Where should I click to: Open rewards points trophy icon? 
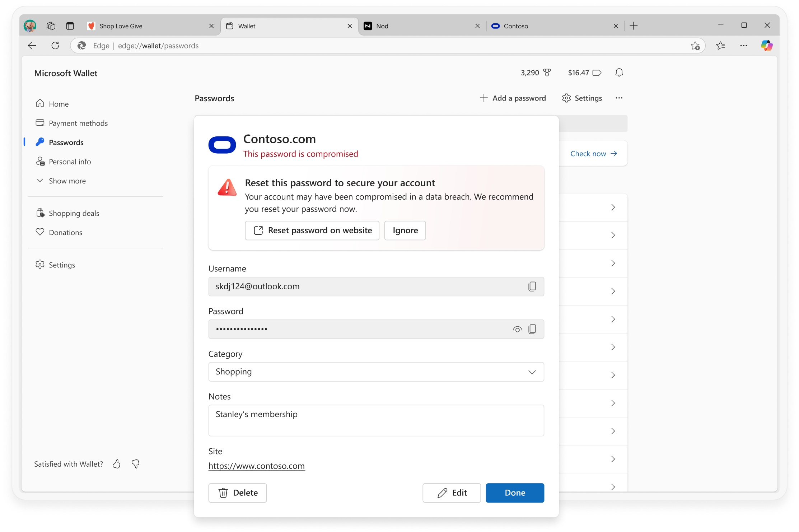[x=547, y=73]
